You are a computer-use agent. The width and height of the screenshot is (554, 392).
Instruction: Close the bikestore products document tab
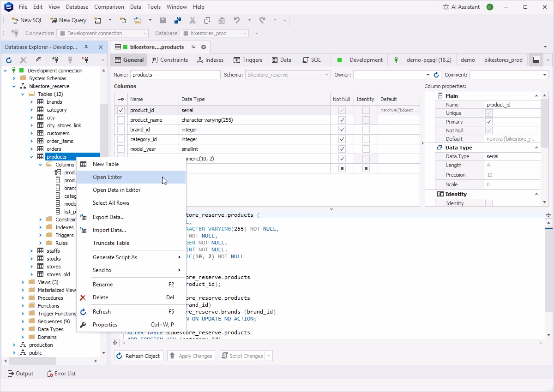pos(204,47)
